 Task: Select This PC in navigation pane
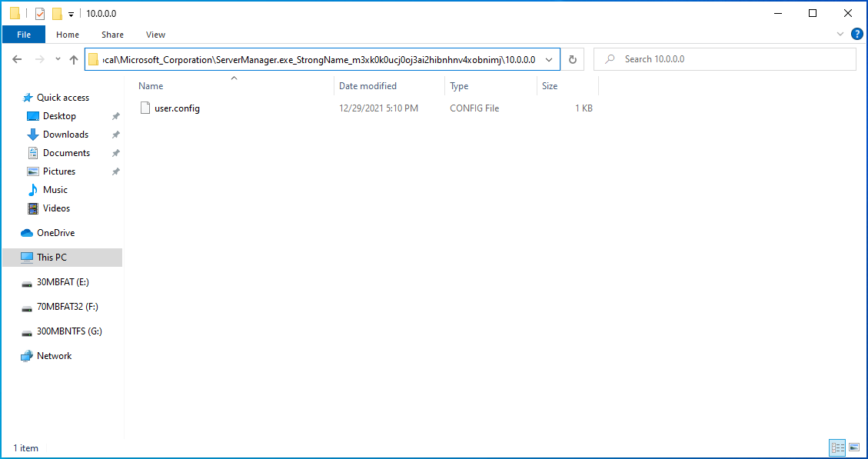(62, 258)
